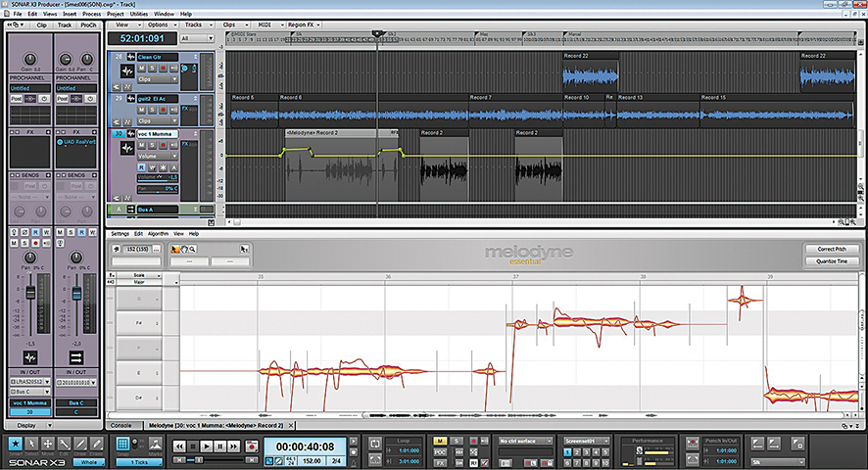This screenshot has height=470, width=868.
Task: Toggle the Snap grid icon
Action: tap(122, 444)
